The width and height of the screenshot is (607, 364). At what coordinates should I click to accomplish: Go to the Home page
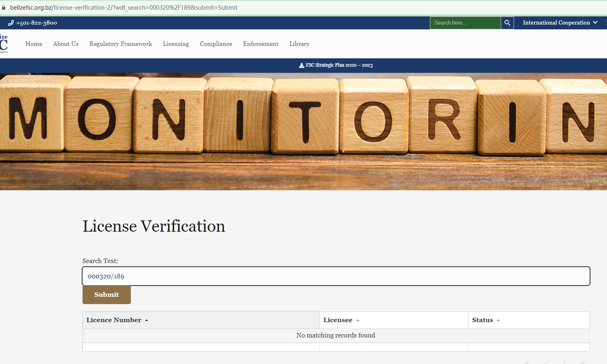pos(34,44)
